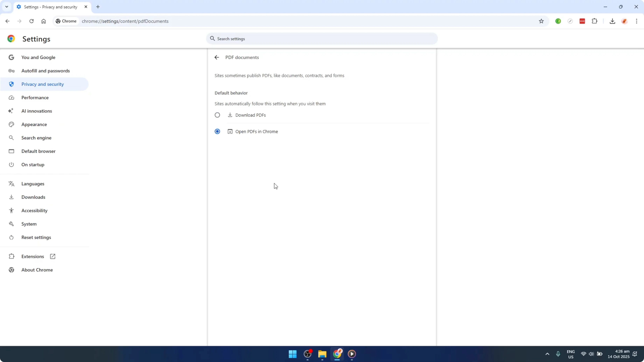This screenshot has width=644, height=362.
Task: Open the tab search dropdown
Action: 7,7
